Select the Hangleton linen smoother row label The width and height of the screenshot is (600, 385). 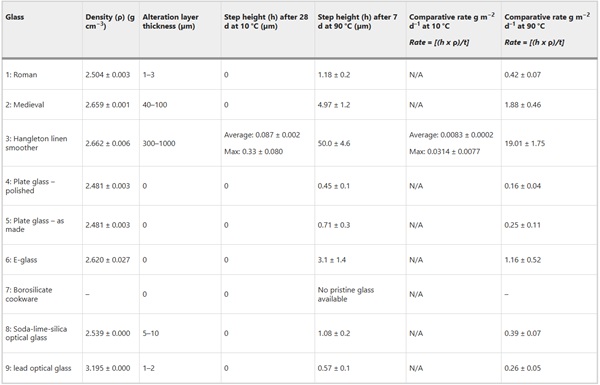[36, 143]
